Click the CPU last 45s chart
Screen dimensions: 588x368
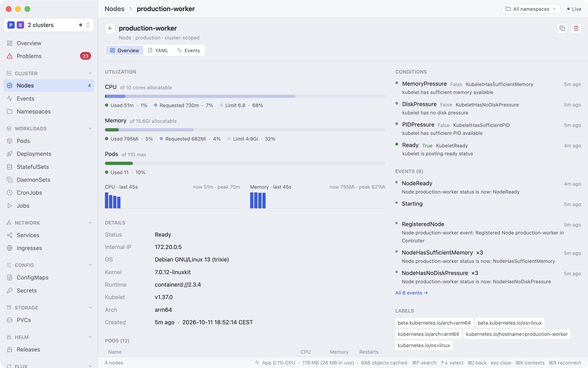(x=173, y=200)
